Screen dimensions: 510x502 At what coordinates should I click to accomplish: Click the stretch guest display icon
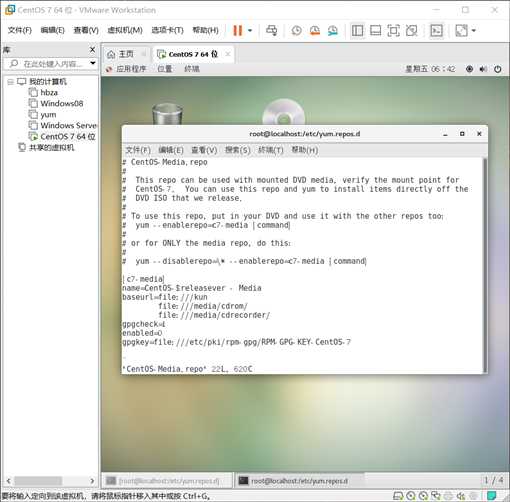(x=462, y=31)
